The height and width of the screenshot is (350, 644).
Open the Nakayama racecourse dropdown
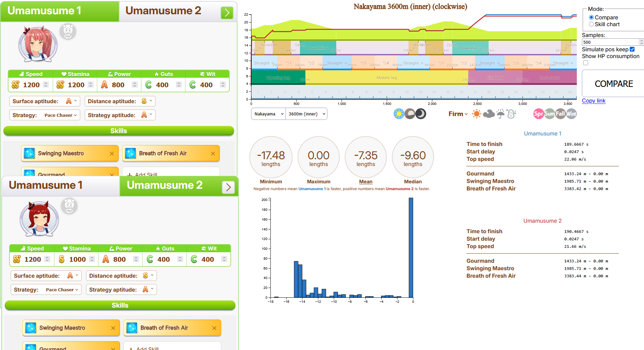coord(268,114)
